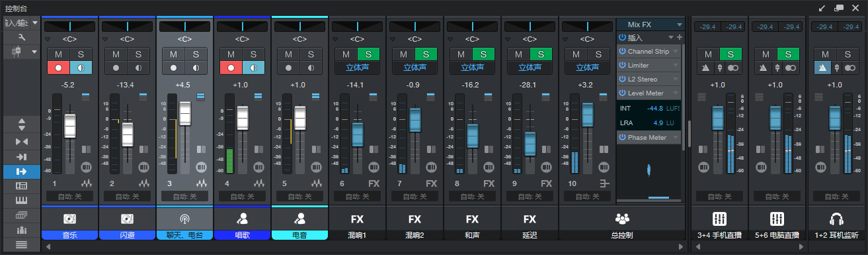Click the FX icon of 和声 channel

[472, 219]
